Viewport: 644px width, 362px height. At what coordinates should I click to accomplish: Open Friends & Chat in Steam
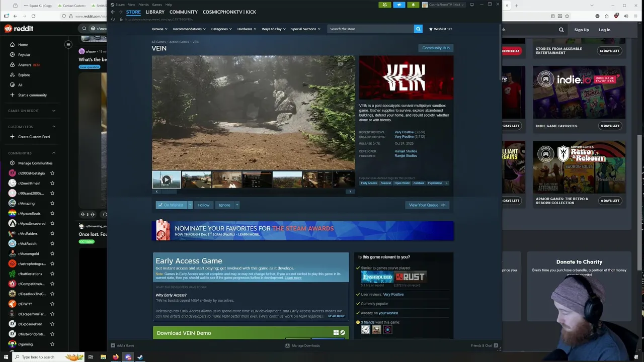pyautogui.click(x=485, y=345)
